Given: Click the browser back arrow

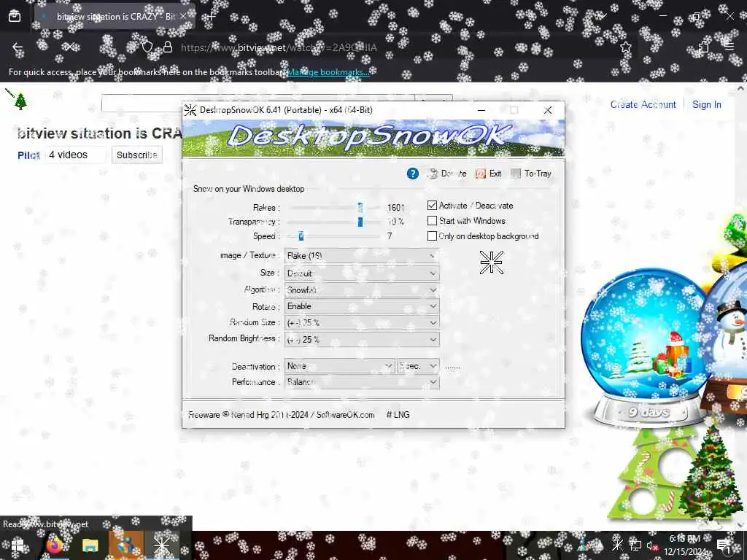Looking at the screenshot, I should 18,47.
